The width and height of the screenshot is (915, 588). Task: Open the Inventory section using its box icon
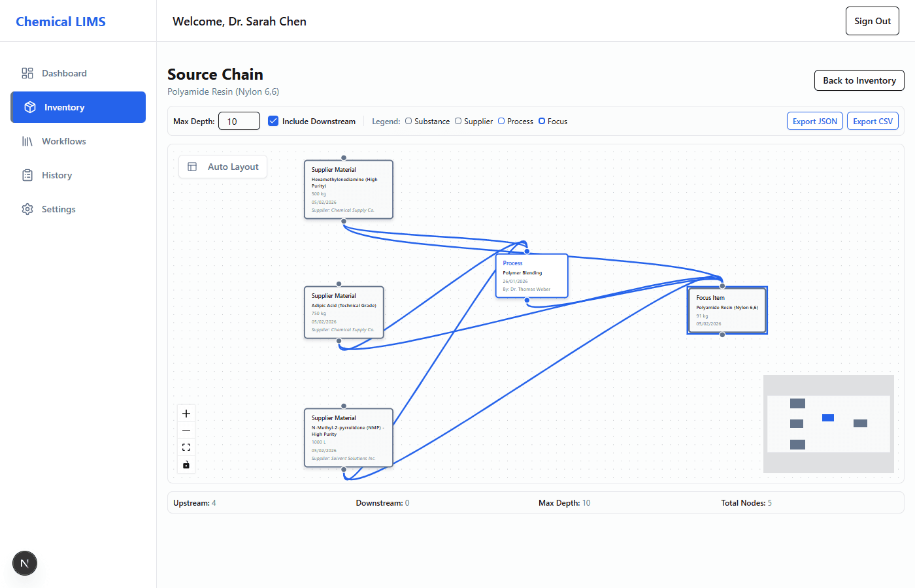(27, 106)
